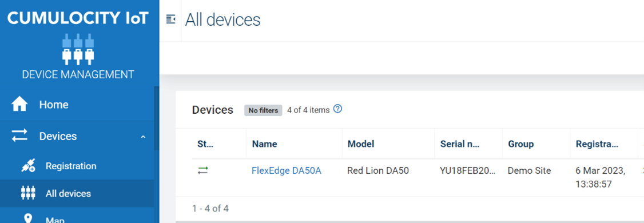
Task: Collapse the Devices menu chevron
Action: point(142,136)
